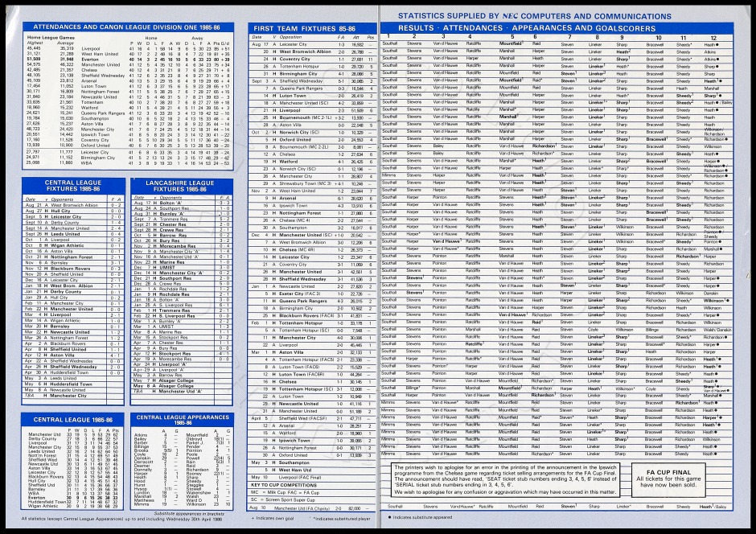Screen dimensions: 756x534
Task: Select the 'FIRST TEAM FIXTURES 85-86' heading
Action: click(x=304, y=28)
